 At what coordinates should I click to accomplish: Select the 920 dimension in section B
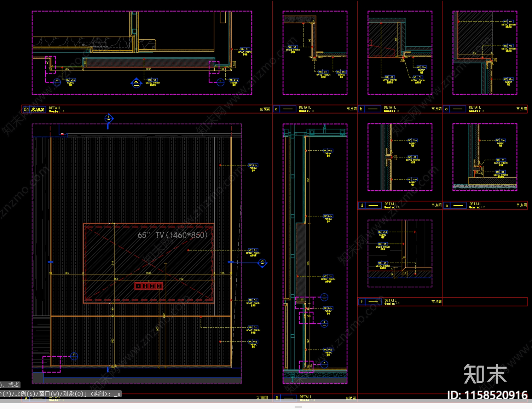(308, 264)
